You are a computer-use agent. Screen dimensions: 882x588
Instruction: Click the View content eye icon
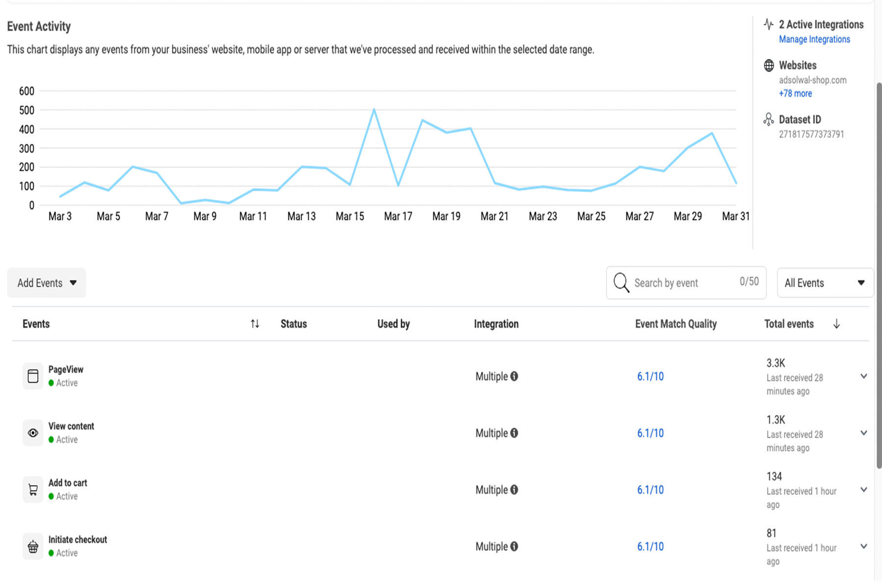[33, 433]
